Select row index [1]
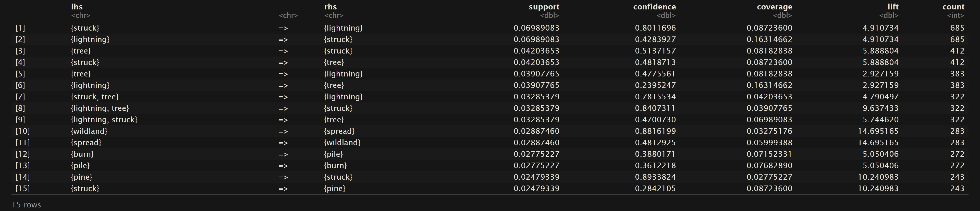 20,28
